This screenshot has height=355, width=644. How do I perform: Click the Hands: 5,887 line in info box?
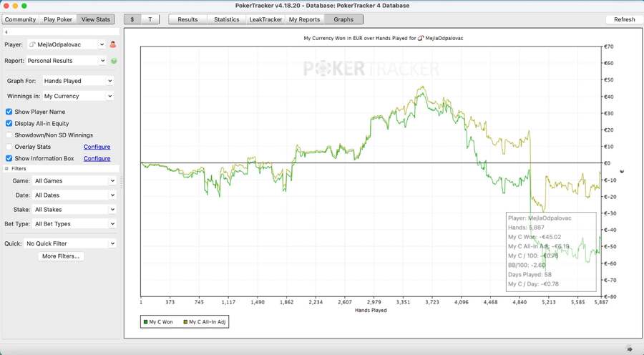point(526,227)
